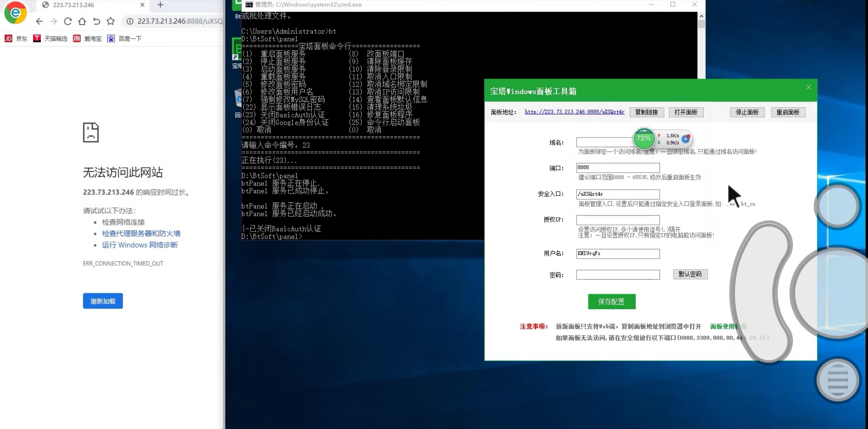Click the 默认密码 button
Viewport: 868px width, 429px height.
tap(690, 274)
